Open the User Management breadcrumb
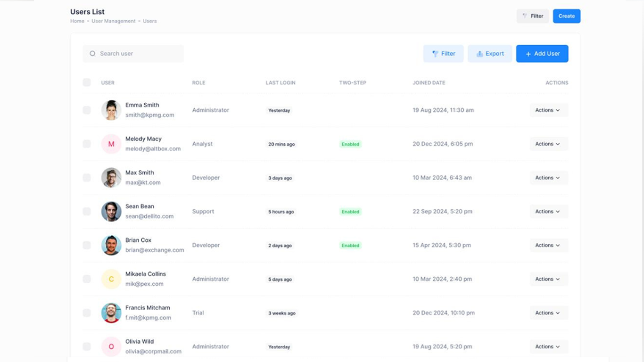 (x=114, y=21)
